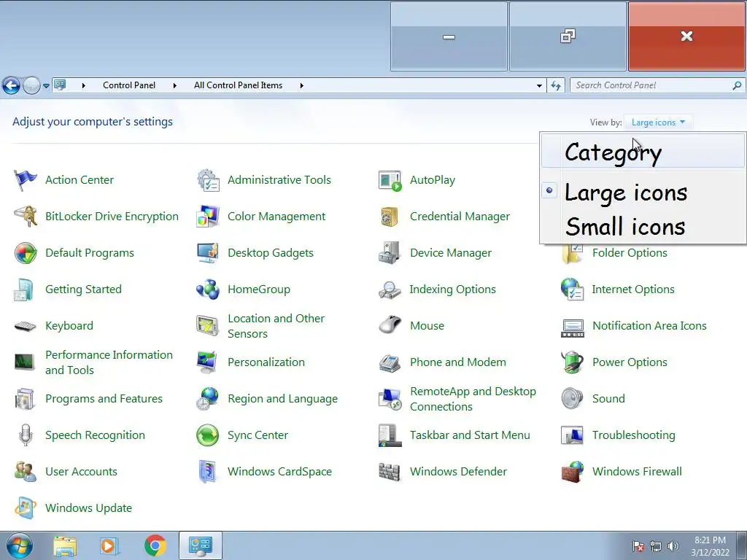The height and width of the screenshot is (560, 747).
Task: Click the search magnifier icon
Action: (737, 85)
